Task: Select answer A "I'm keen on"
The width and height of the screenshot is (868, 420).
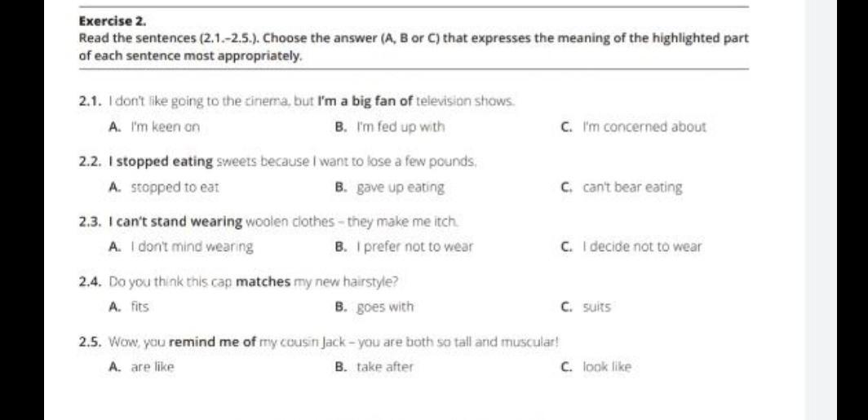Action: tap(155, 127)
